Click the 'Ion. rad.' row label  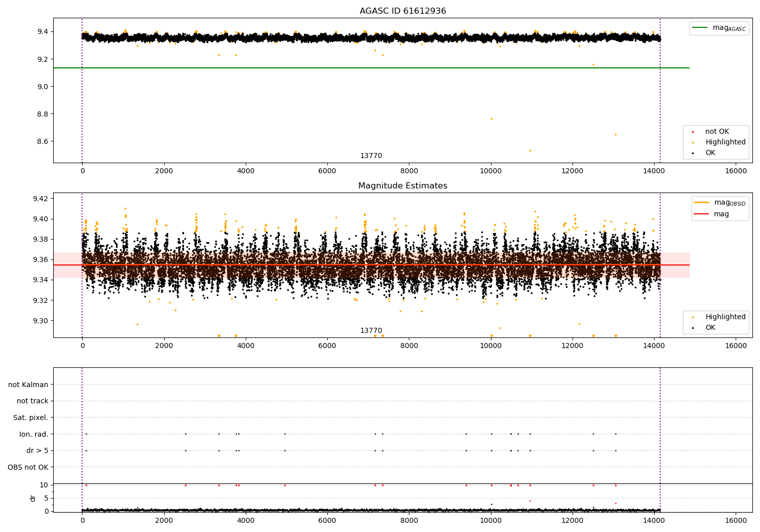pyautogui.click(x=34, y=434)
